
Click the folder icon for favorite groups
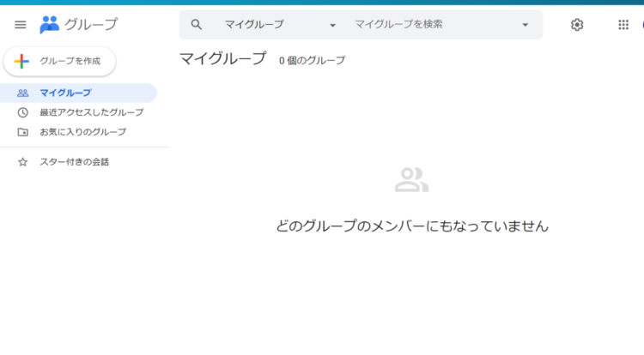pos(22,132)
